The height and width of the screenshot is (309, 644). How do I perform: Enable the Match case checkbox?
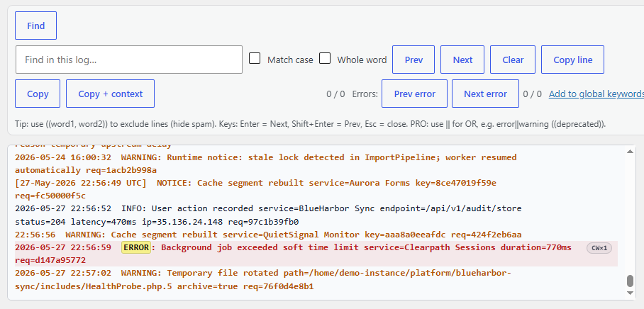tap(255, 58)
